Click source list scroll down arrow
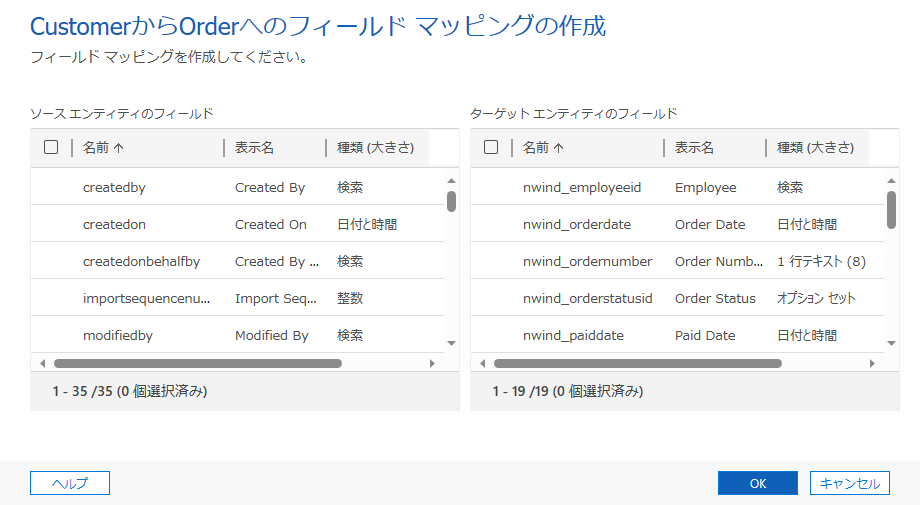Viewport: 920px width, 505px height. pyautogui.click(x=451, y=343)
